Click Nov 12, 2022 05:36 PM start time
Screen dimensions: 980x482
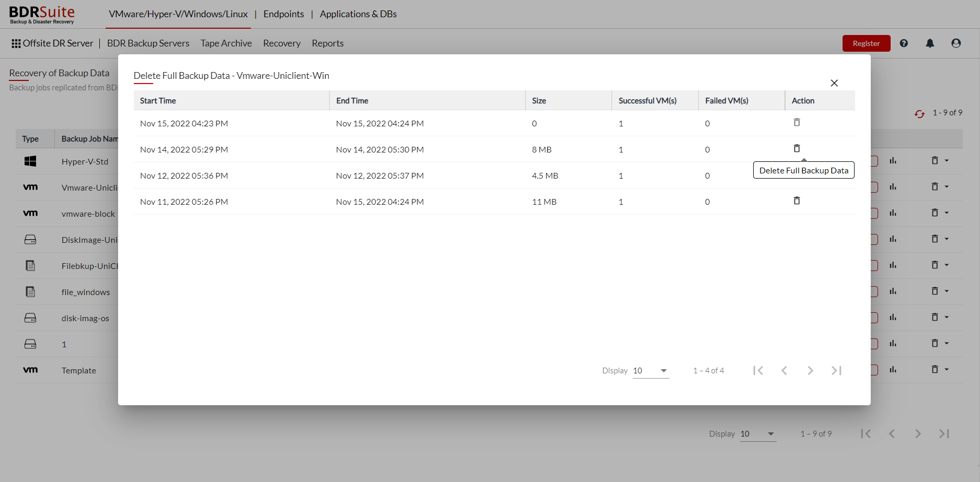[x=184, y=175]
